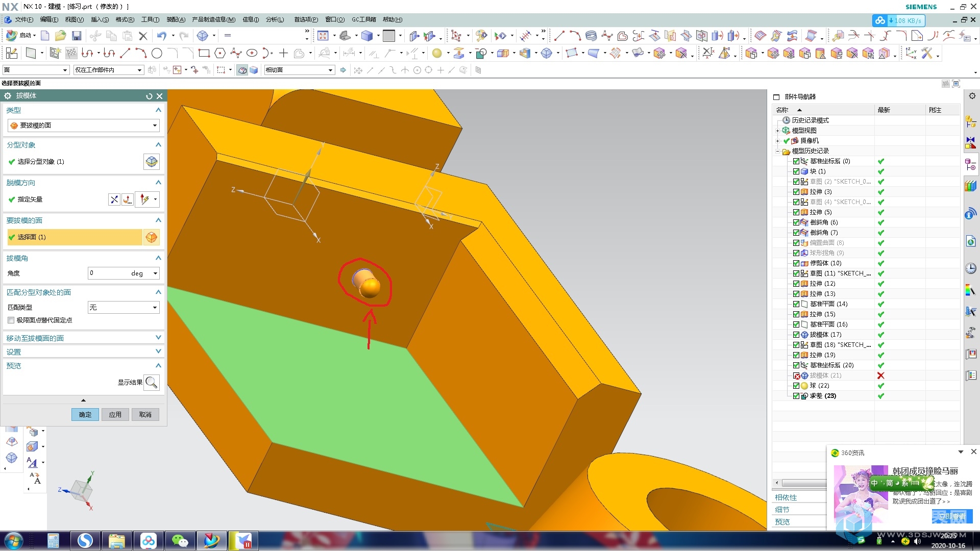This screenshot has height=551, width=980.
Task: Select the Ellipse sketch tool
Action: click(252, 53)
